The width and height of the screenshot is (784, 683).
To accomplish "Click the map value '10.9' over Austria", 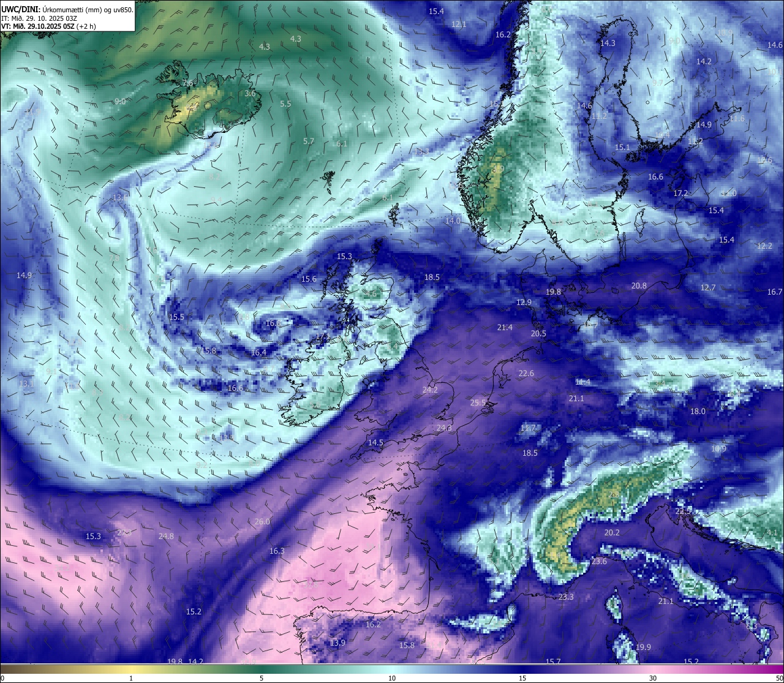I will (x=718, y=449).
